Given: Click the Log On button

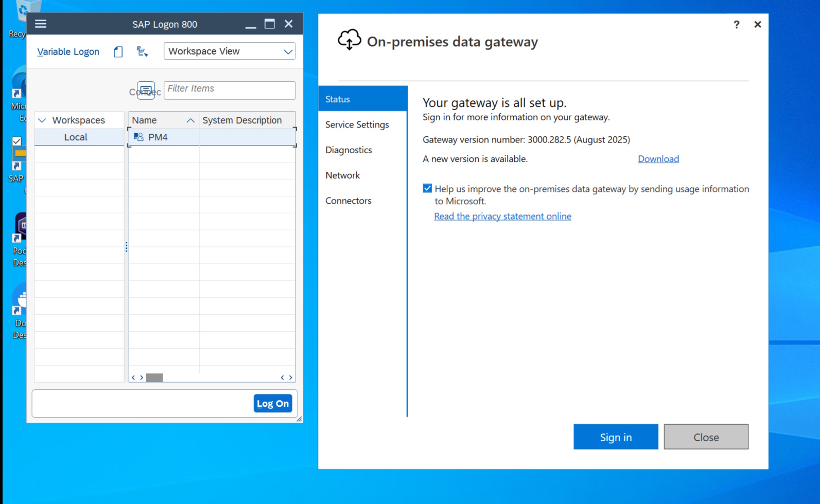Looking at the screenshot, I should click(273, 403).
